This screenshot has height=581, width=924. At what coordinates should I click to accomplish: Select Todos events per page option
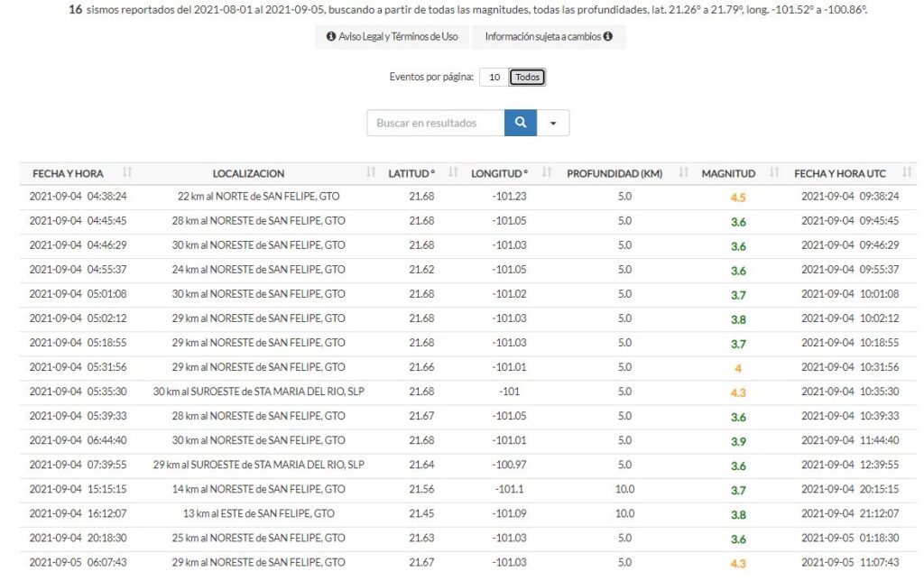(528, 78)
